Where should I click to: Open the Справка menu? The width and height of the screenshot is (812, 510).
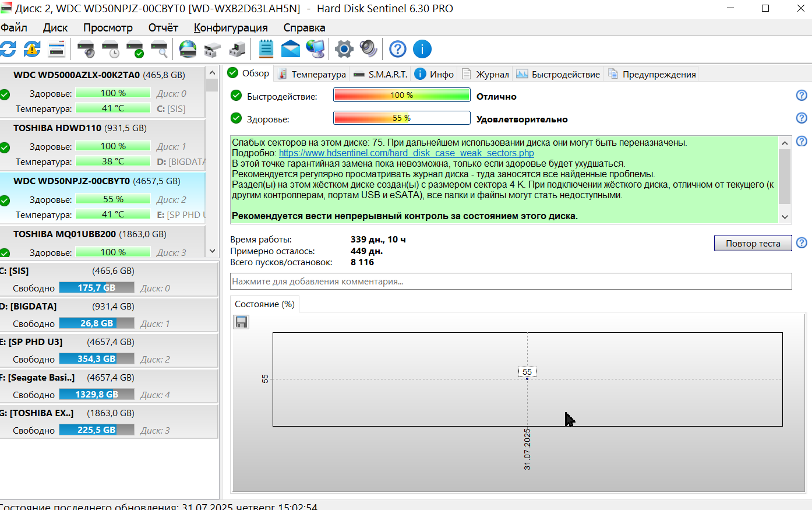point(304,28)
